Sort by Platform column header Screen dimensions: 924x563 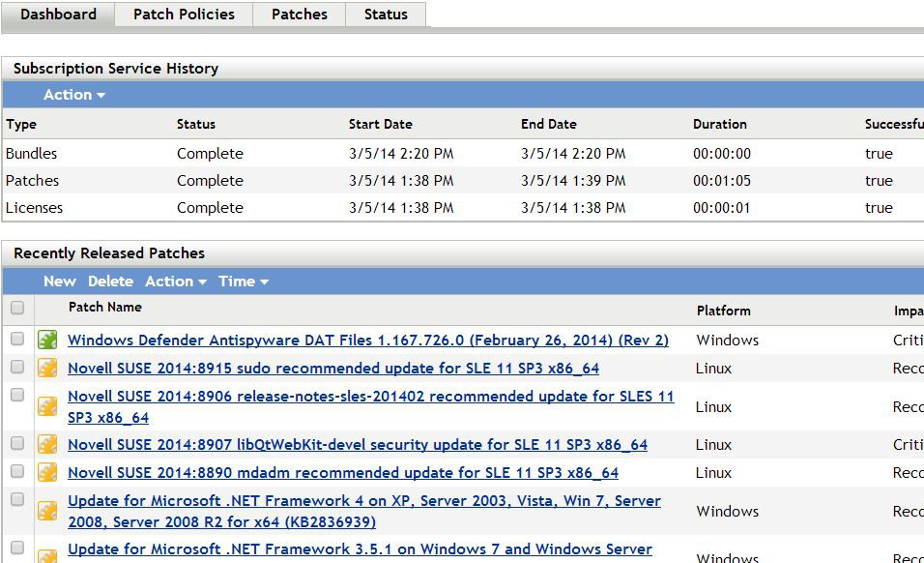pyautogui.click(x=724, y=311)
